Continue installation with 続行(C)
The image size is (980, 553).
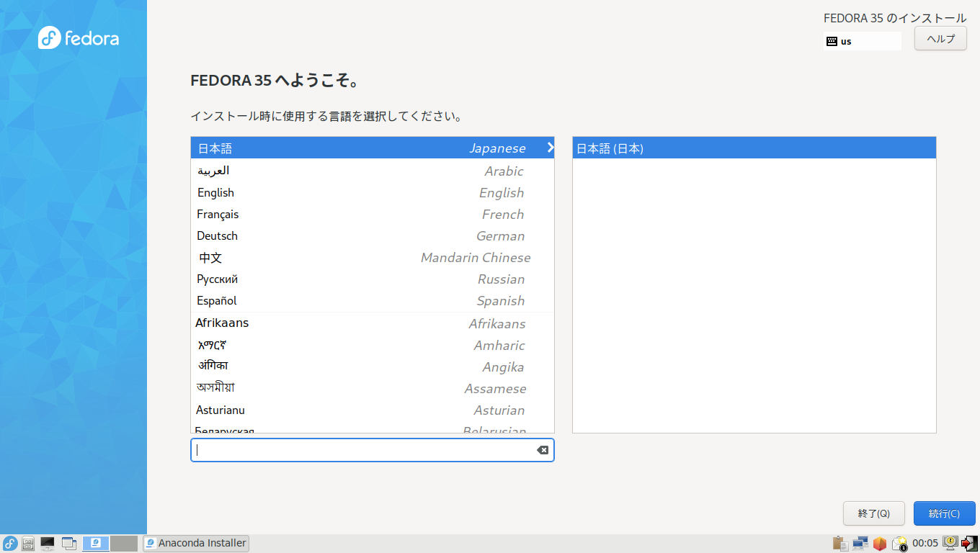(x=945, y=513)
